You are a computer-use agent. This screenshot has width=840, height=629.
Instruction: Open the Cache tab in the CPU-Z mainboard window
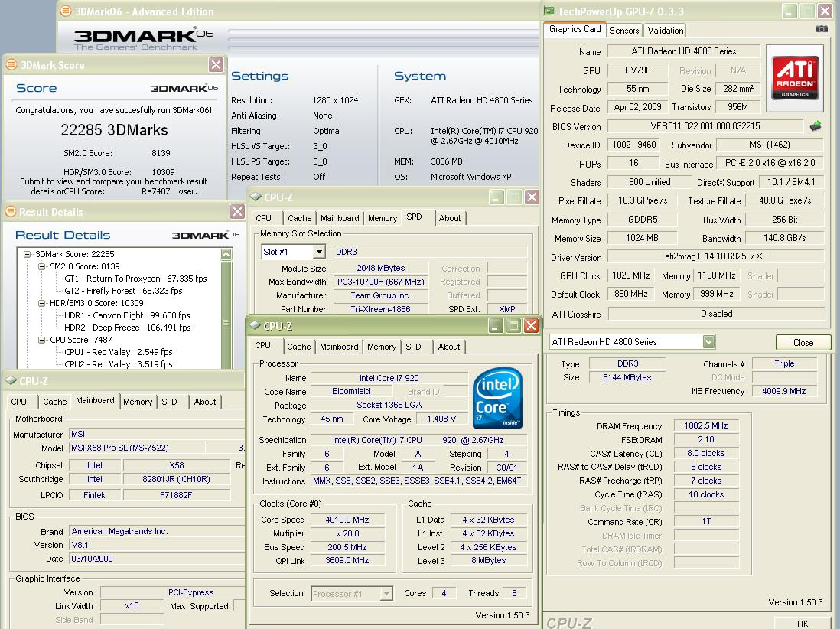pos(54,402)
